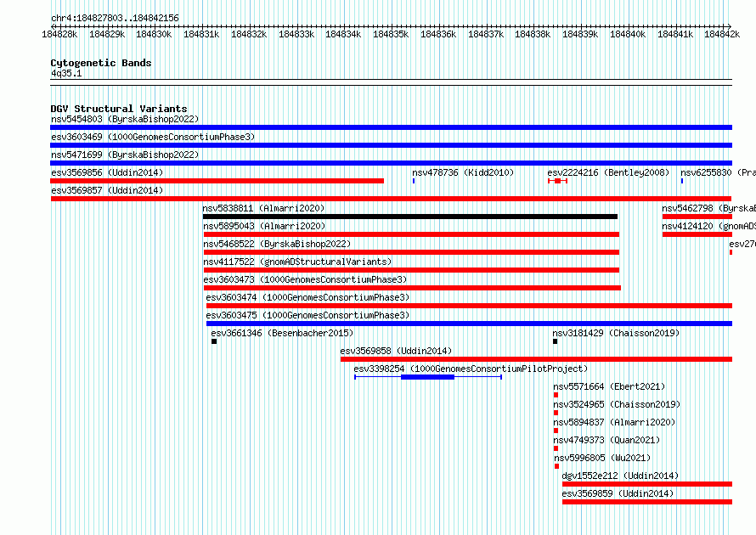
Task: Click the DGV Structural Variants track title
Action: pyautogui.click(x=119, y=109)
